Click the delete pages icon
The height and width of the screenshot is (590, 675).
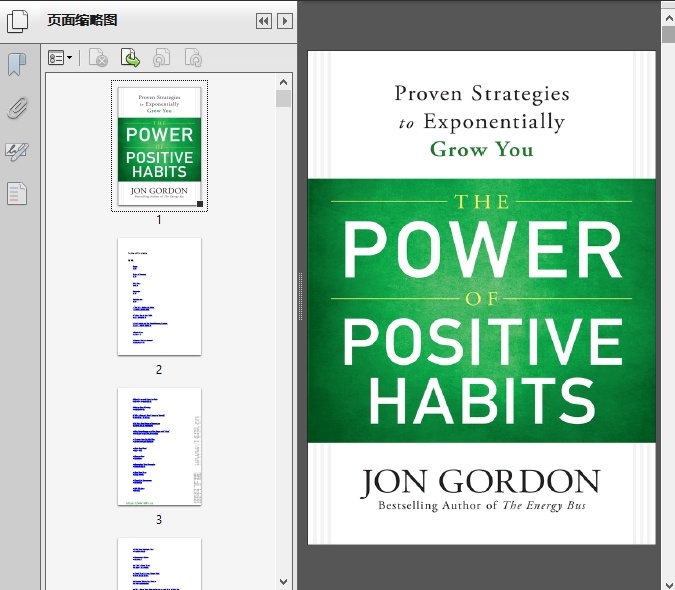click(x=98, y=58)
